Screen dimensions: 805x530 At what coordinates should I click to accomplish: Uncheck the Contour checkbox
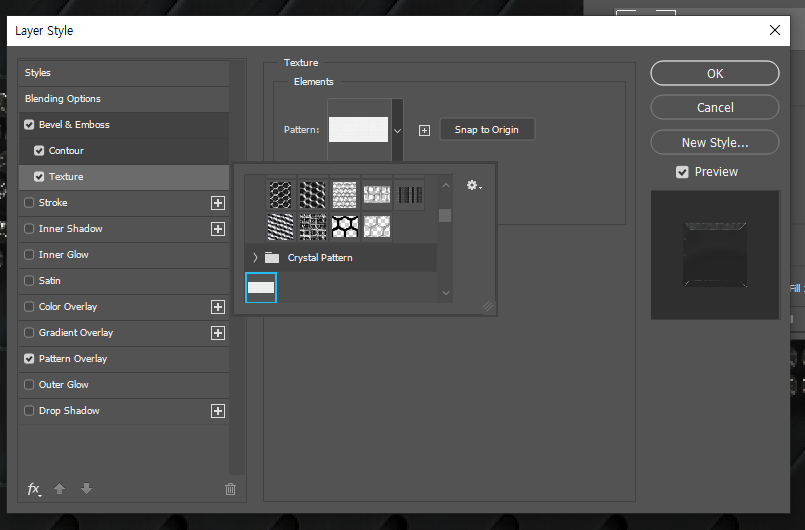coord(39,150)
